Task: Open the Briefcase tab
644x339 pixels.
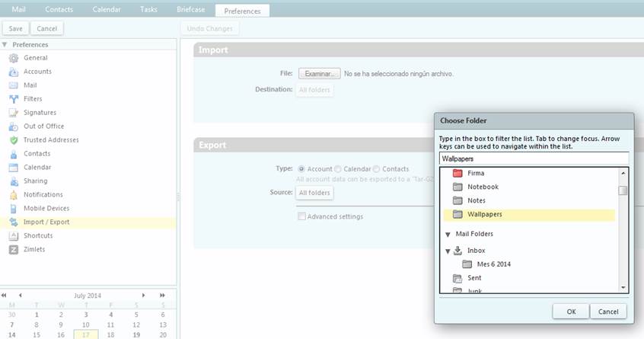Action: pyautogui.click(x=190, y=9)
